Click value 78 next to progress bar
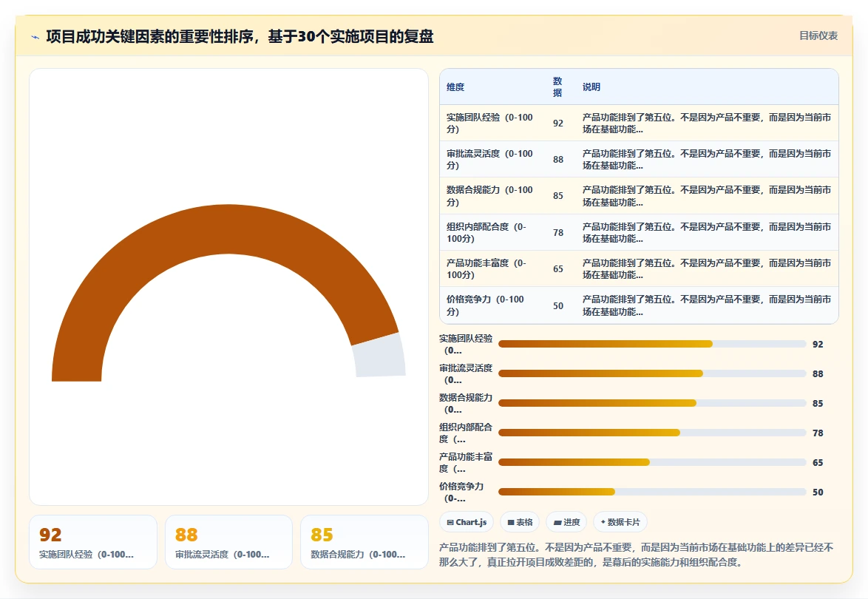868x599 pixels. tap(818, 433)
